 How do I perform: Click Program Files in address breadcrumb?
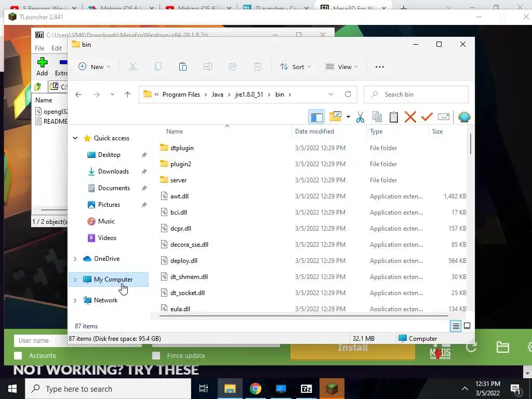[181, 95]
